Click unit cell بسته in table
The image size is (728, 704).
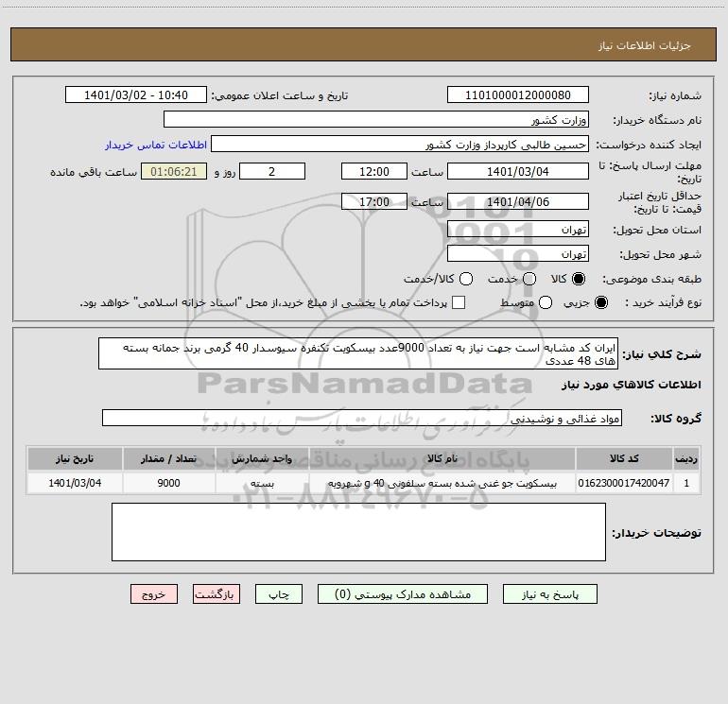click(x=262, y=483)
